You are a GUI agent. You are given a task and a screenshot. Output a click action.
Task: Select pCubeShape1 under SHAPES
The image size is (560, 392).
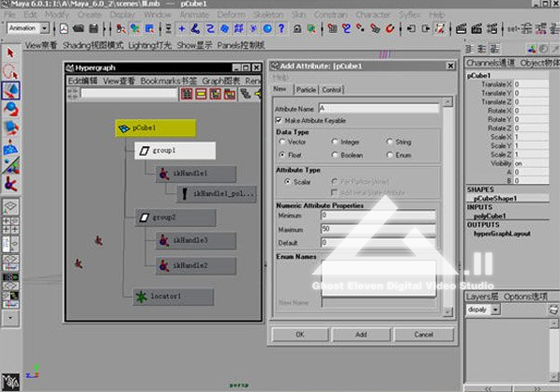(495, 199)
